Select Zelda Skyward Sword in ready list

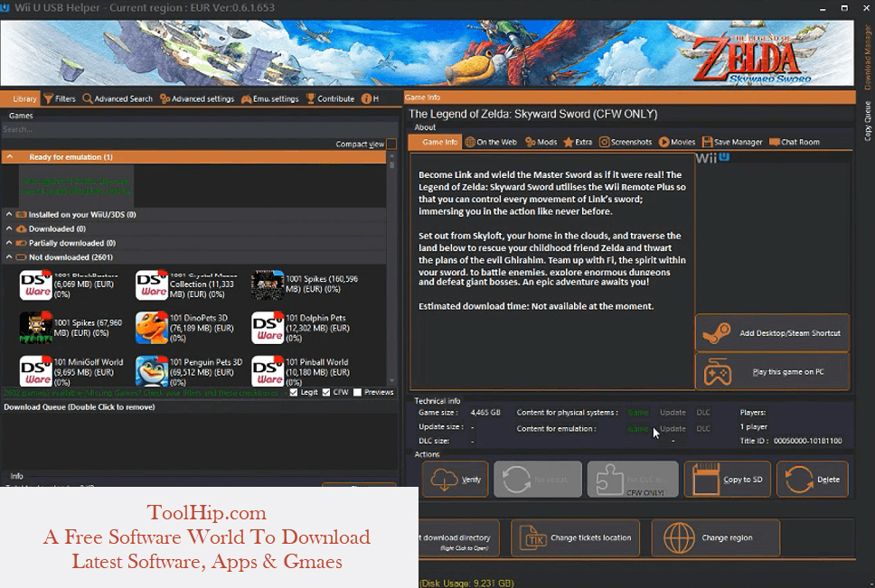click(x=75, y=186)
